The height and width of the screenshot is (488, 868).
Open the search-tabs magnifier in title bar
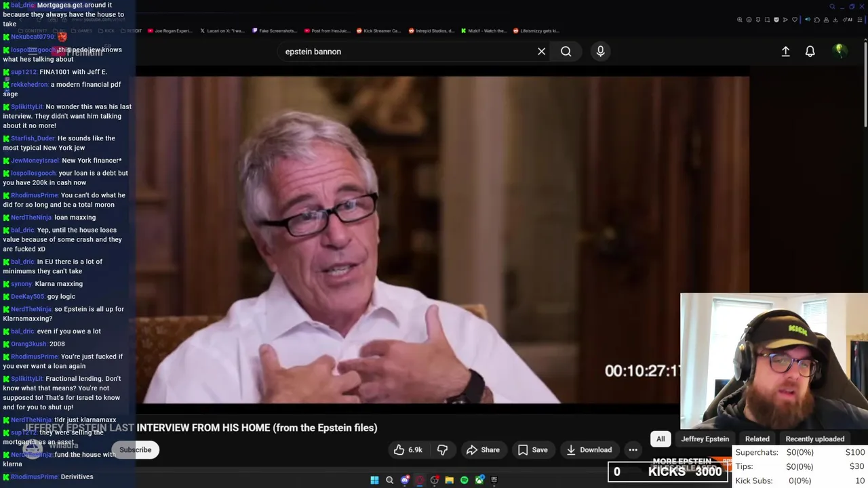pyautogui.click(x=832, y=7)
